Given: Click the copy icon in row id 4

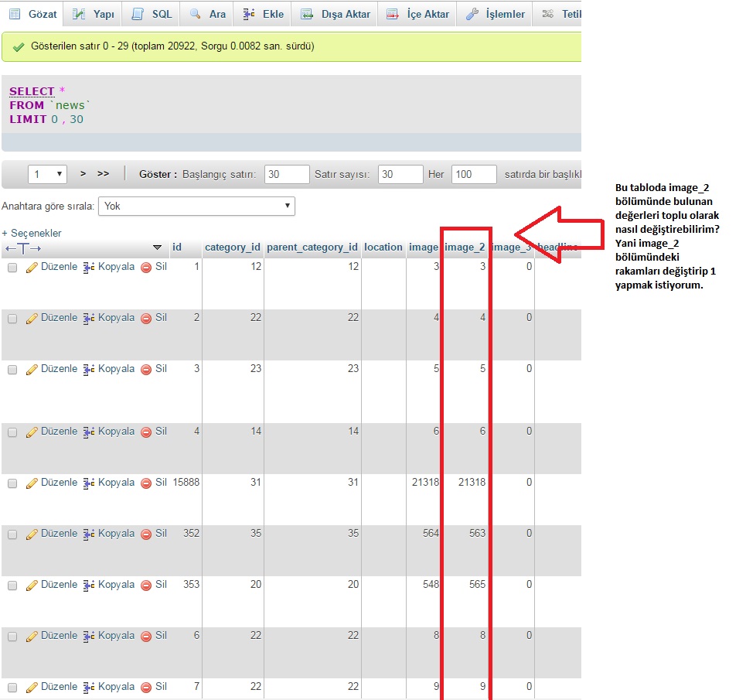Looking at the screenshot, I should [88, 432].
